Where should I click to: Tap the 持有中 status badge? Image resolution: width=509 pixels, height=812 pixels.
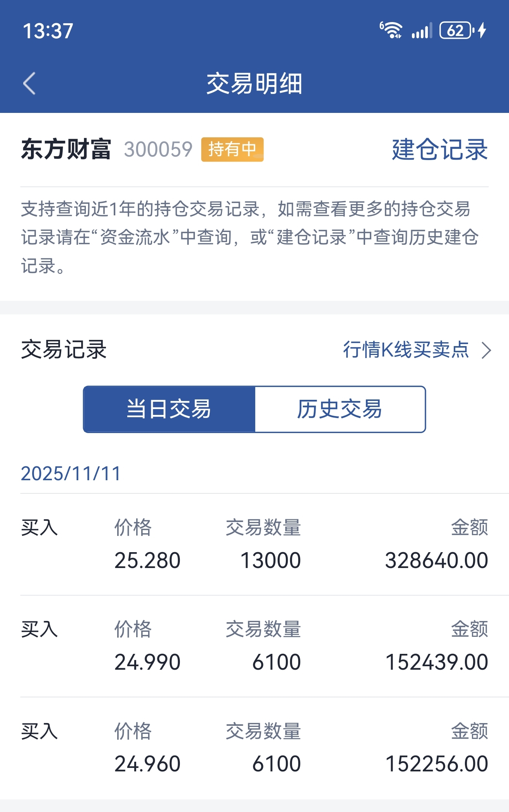pos(232,149)
